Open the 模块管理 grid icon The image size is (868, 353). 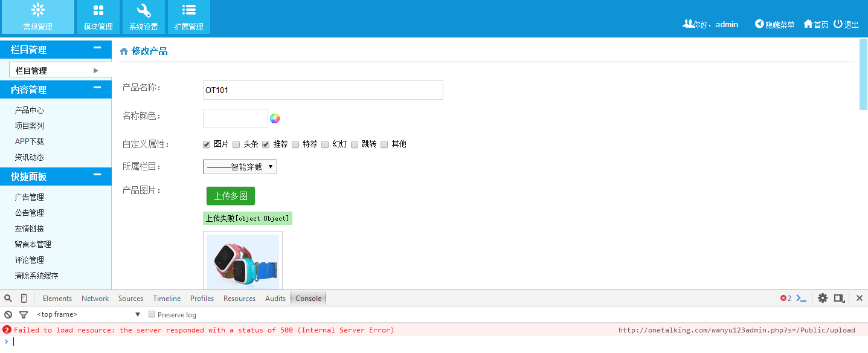point(98,10)
